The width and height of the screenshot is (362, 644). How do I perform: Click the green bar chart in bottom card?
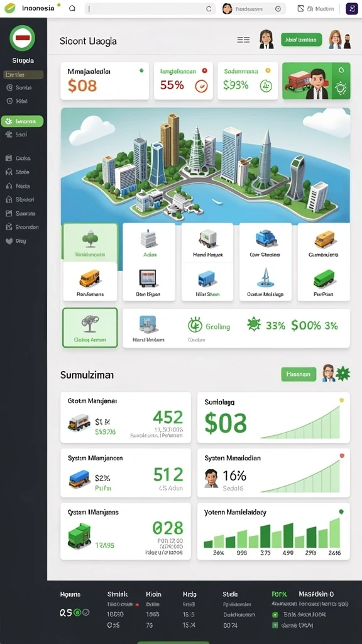[272, 533]
